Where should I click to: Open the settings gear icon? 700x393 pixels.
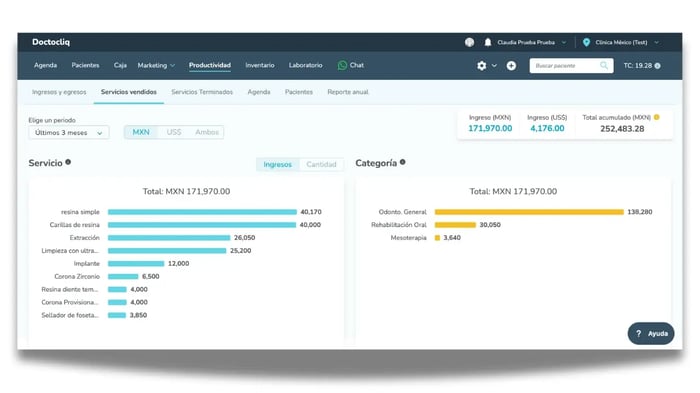tap(482, 66)
